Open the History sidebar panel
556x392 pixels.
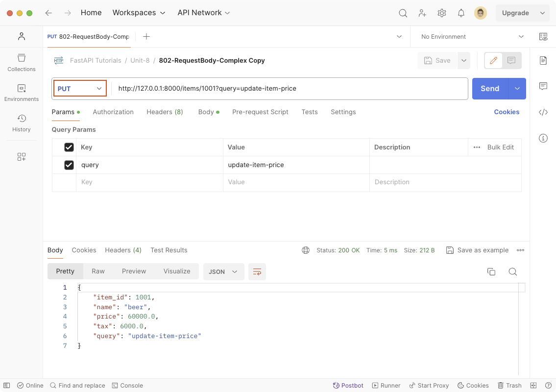tap(22, 123)
